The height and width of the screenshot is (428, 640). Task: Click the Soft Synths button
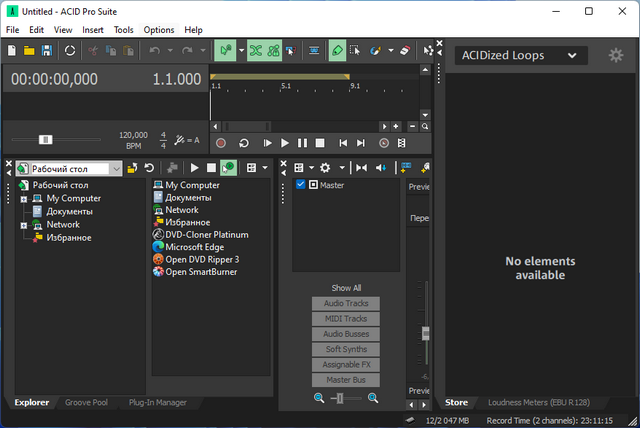click(x=345, y=349)
